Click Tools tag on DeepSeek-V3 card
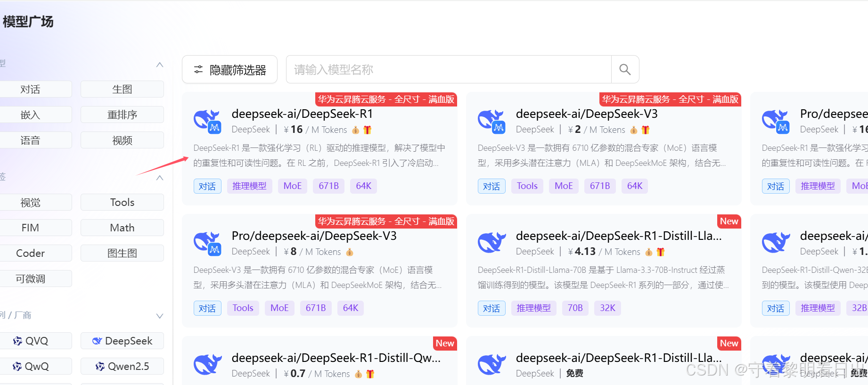 (x=527, y=186)
